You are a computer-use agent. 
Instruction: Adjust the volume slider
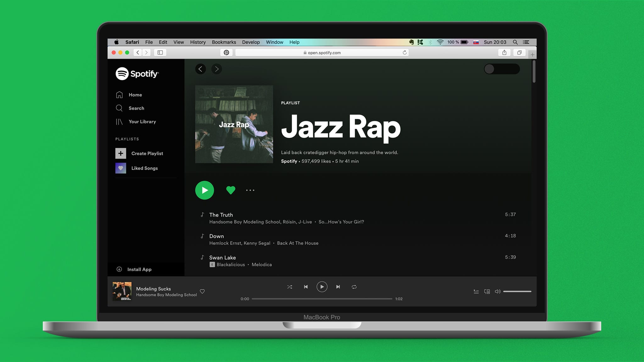(517, 292)
